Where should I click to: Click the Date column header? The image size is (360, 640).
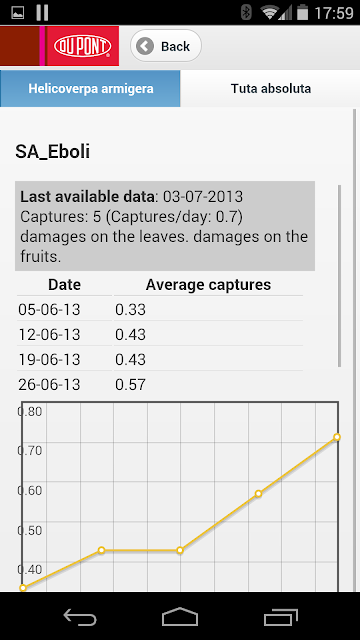64,284
